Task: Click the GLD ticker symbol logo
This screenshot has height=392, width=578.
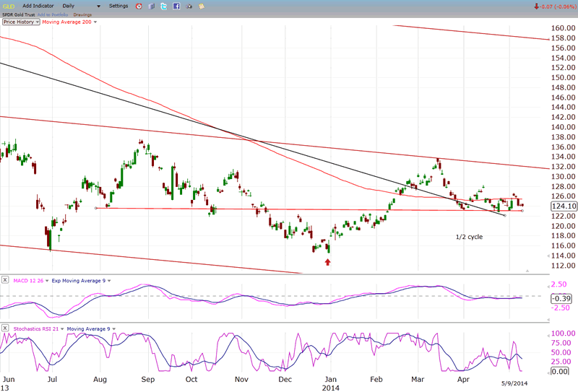Action: 8,6
